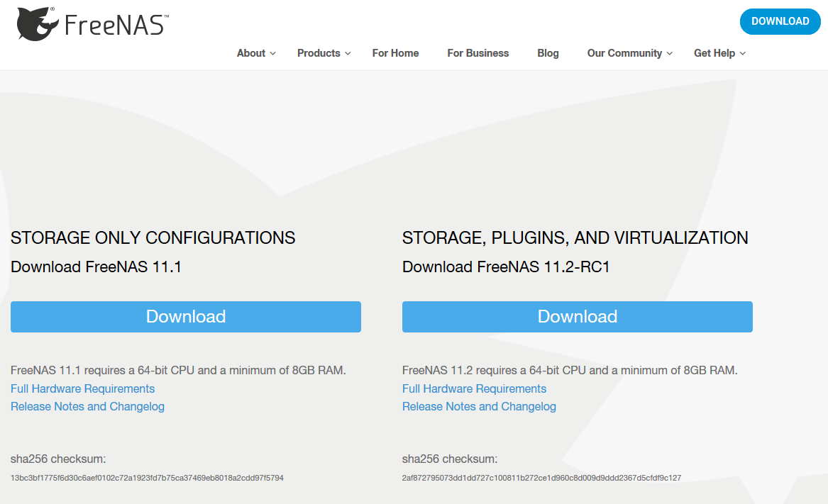The height and width of the screenshot is (504, 828).
Task: Click the Download FreeNAS 11.2-RC1 subheading
Action: (506, 267)
